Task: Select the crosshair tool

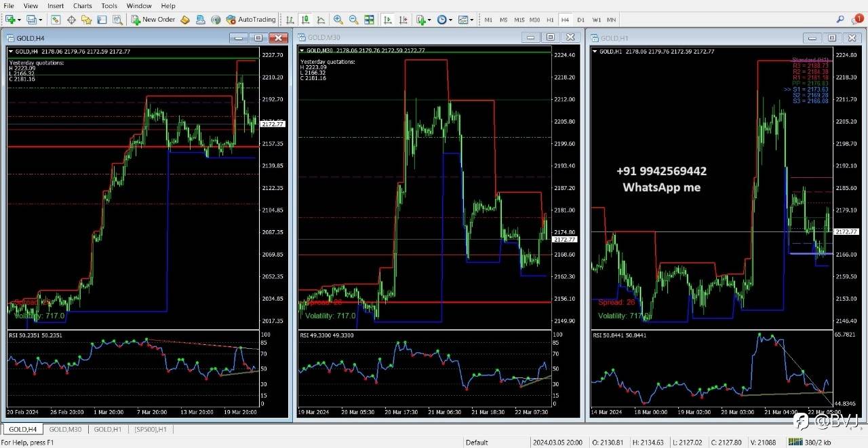Action: 71,20
